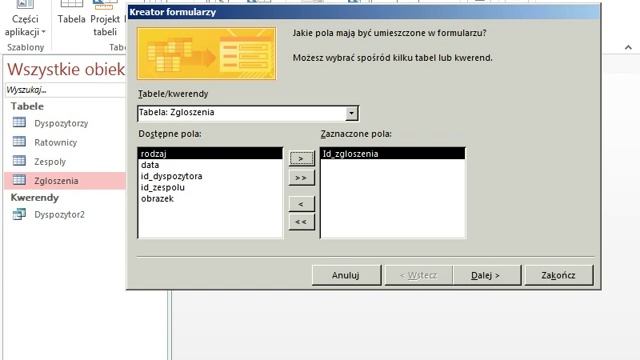Add all fields with the >> button
Viewport: 640px width, 360px height.
coord(302,178)
